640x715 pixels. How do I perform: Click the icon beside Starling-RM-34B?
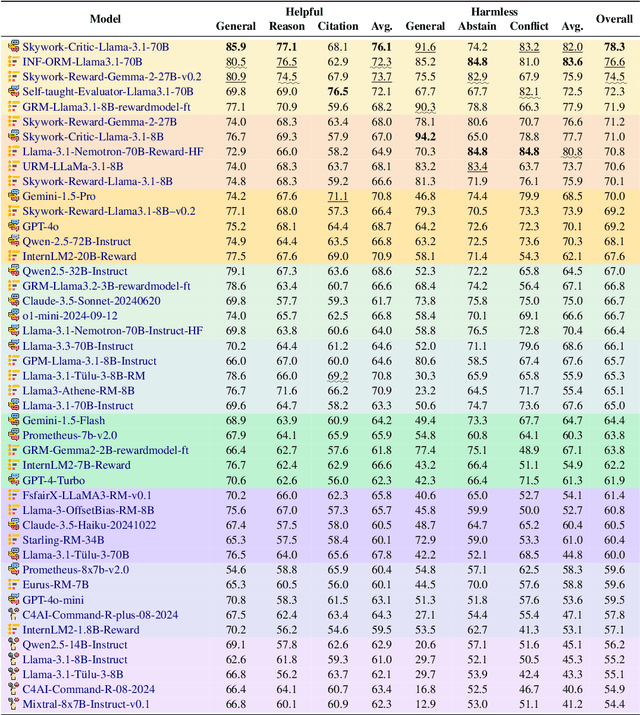point(14,540)
